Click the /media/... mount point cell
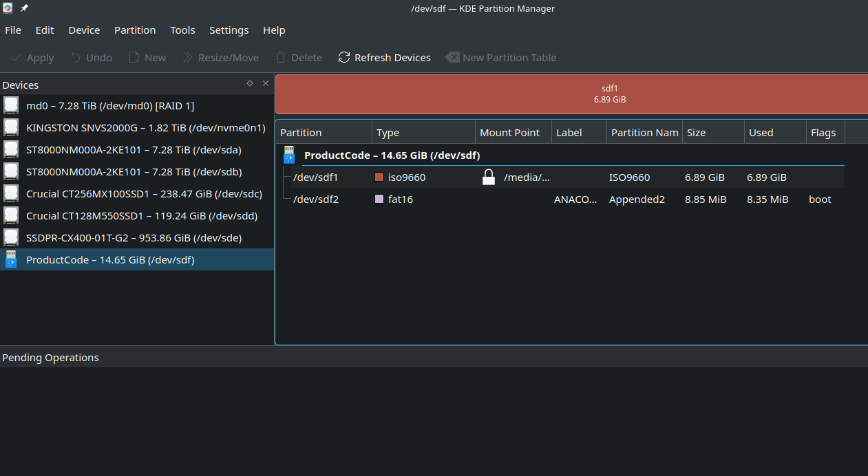 (527, 177)
